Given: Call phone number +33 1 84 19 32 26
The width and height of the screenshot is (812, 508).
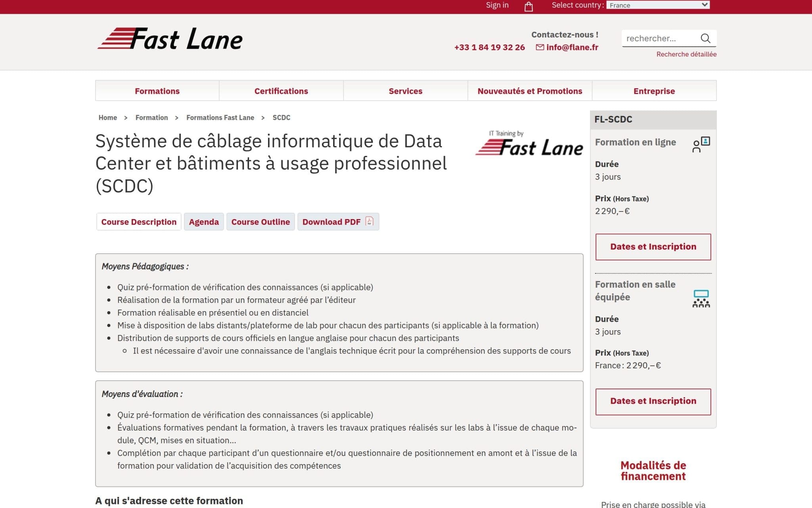Looking at the screenshot, I should 489,47.
